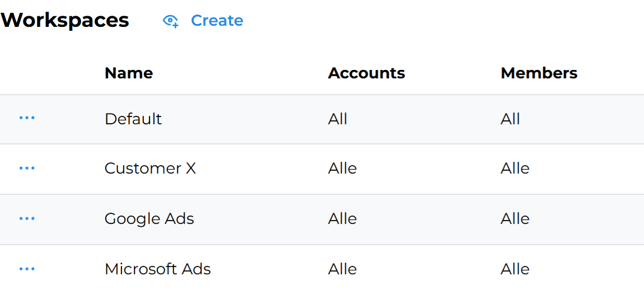Select the Google Ads workspace name
The height and width of the screenshot is (308, 644).
[x=149, y=218]
